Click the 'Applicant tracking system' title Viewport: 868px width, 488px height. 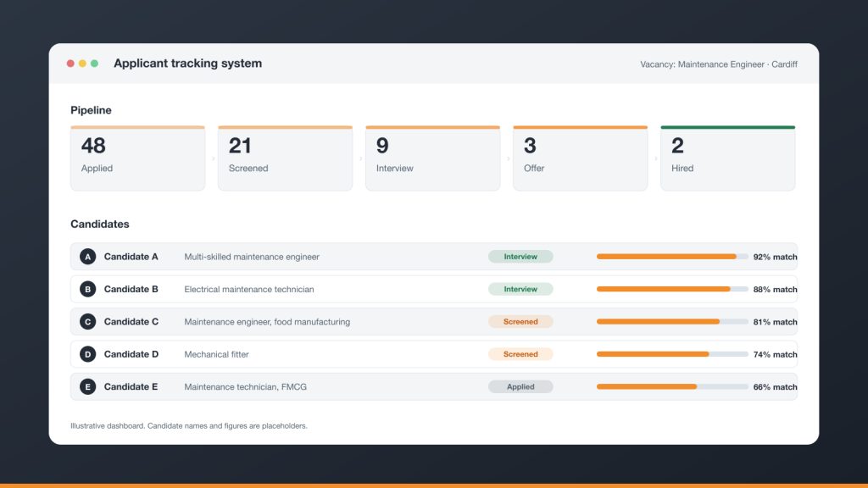[x=187, y=63]
